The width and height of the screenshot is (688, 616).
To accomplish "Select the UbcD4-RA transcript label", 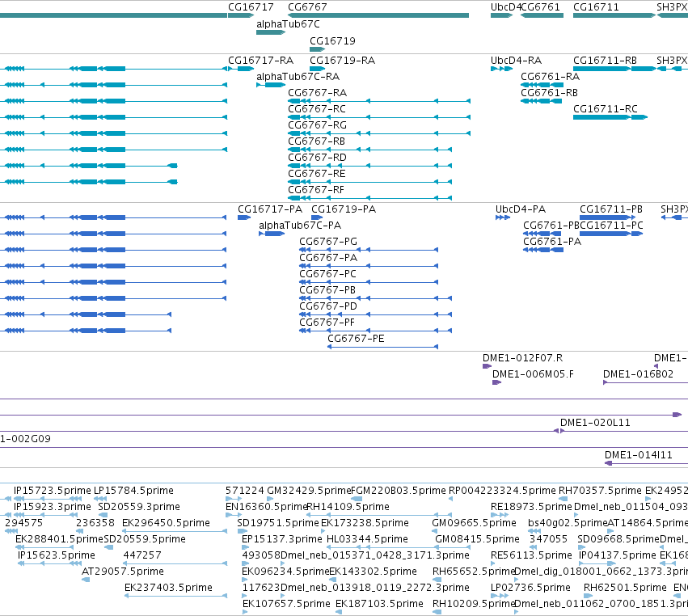I will (x=516, y=60).
